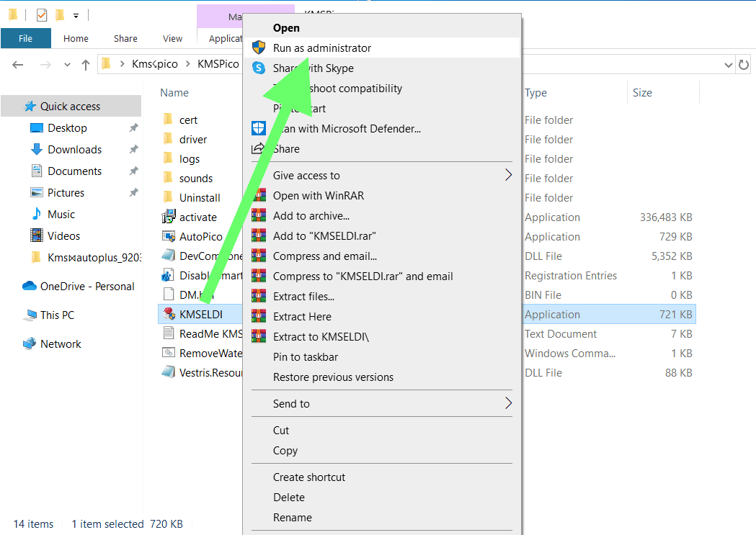Click the Uninstall folder icon
This screenshot has width=756, height=535.
[x=168, y=197]
